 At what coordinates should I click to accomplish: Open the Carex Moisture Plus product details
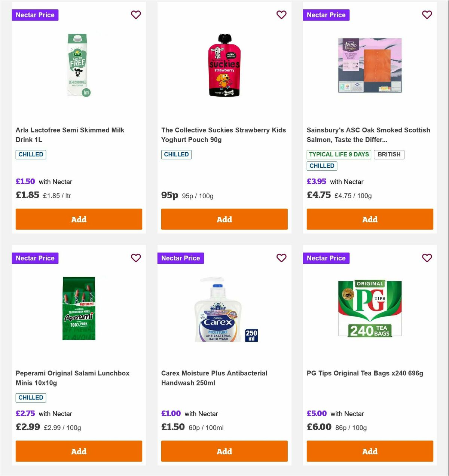coord(214,378)
